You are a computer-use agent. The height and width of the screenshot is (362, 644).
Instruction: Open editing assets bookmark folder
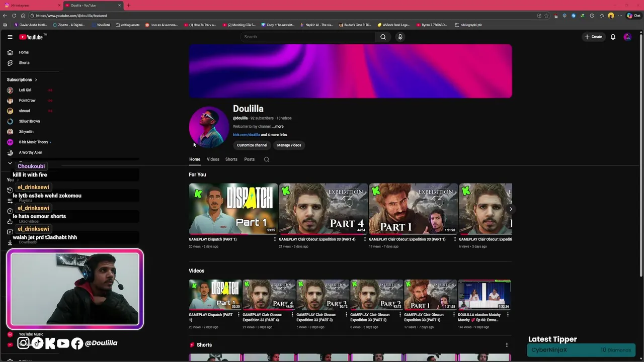[x=127, y=25]
